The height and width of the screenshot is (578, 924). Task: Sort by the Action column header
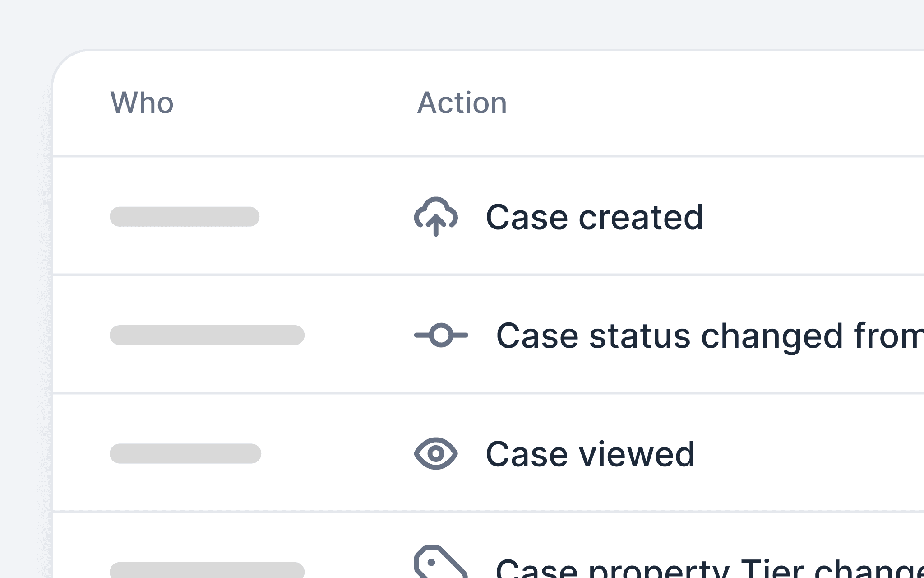click(462, 103)
